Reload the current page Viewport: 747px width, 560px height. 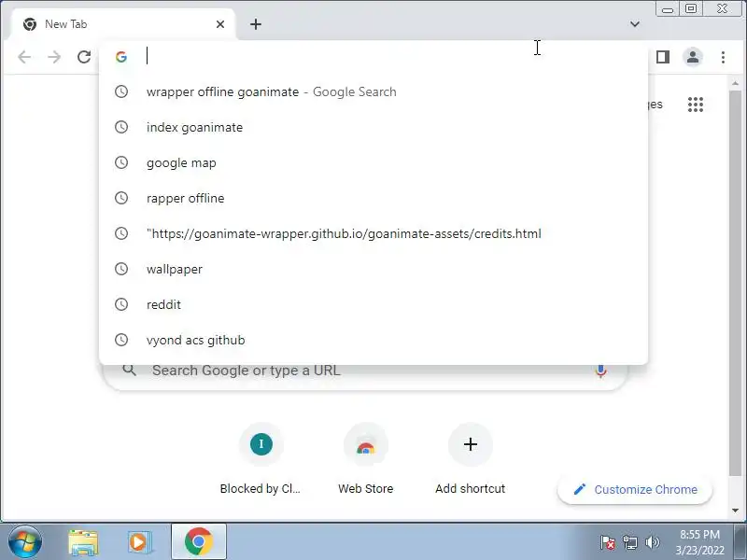point(84,57)
